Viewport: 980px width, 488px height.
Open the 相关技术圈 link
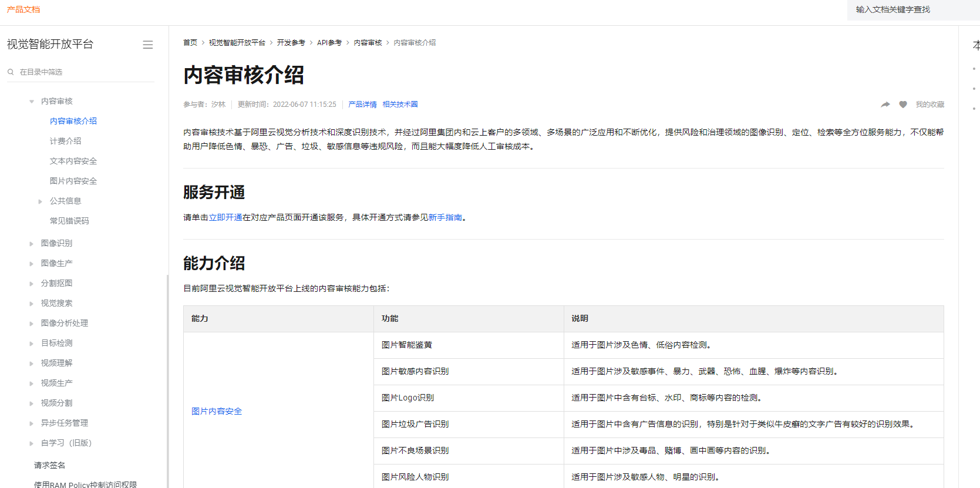[x=400, y=105]
